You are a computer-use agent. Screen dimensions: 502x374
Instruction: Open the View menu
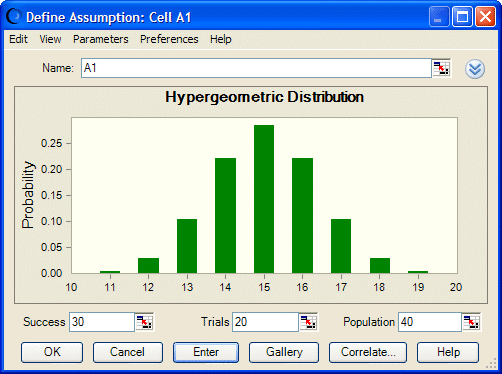pos(50,39)
